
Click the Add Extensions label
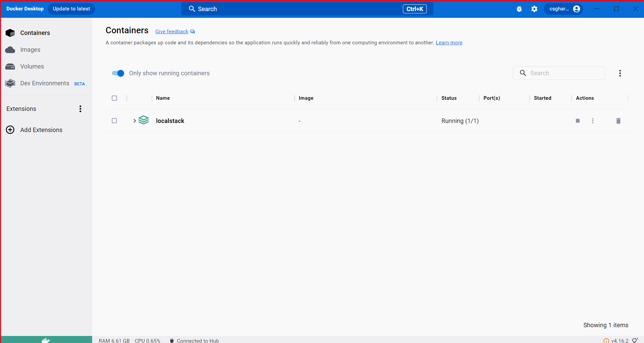(41, 130)
